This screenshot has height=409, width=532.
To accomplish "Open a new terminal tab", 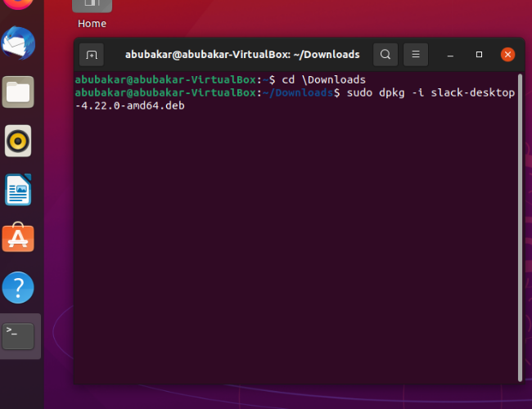I will (92, 55).
